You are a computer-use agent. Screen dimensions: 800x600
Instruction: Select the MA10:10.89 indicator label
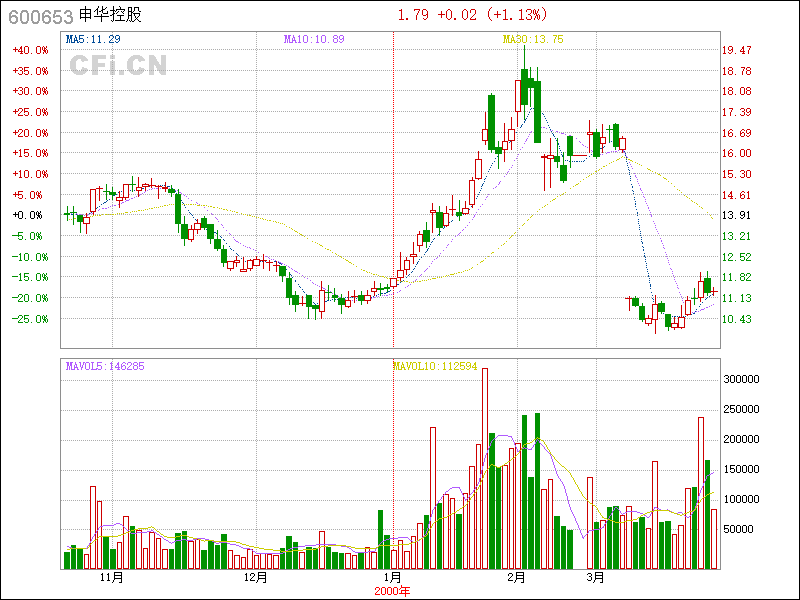pos(314,39)
